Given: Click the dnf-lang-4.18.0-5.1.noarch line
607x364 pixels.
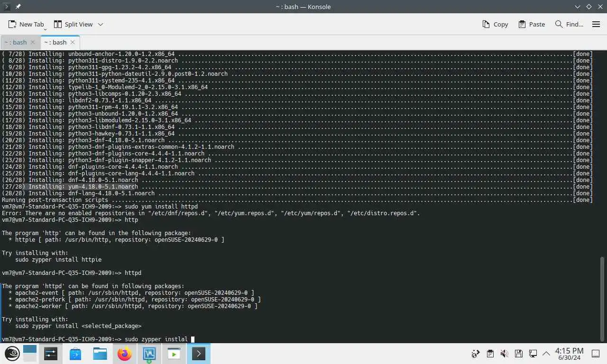Looking at the screenshot, I should coord(297,193).
